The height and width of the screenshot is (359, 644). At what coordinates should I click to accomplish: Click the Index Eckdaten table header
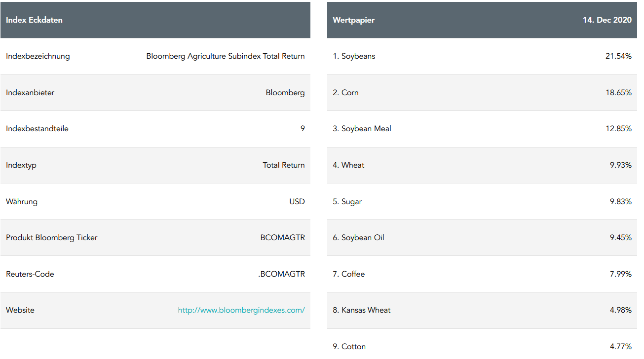(34, 20)
